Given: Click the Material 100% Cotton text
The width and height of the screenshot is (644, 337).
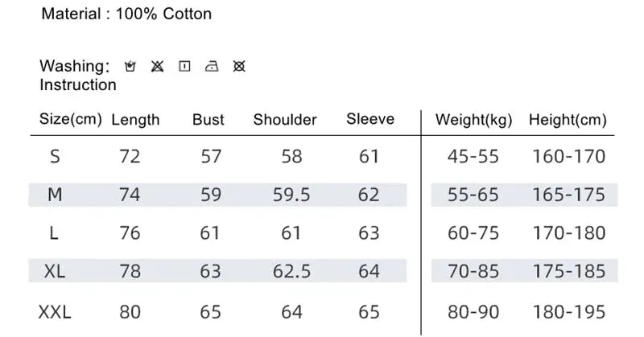Looking at the screenshot, I should [126, 14].
